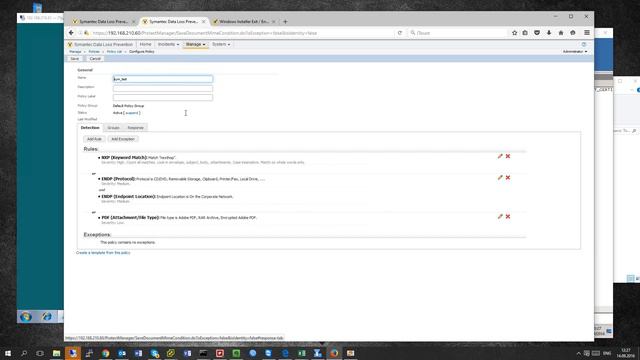Switch to first Symantec Data Loss browser tab

pos(103,22)
